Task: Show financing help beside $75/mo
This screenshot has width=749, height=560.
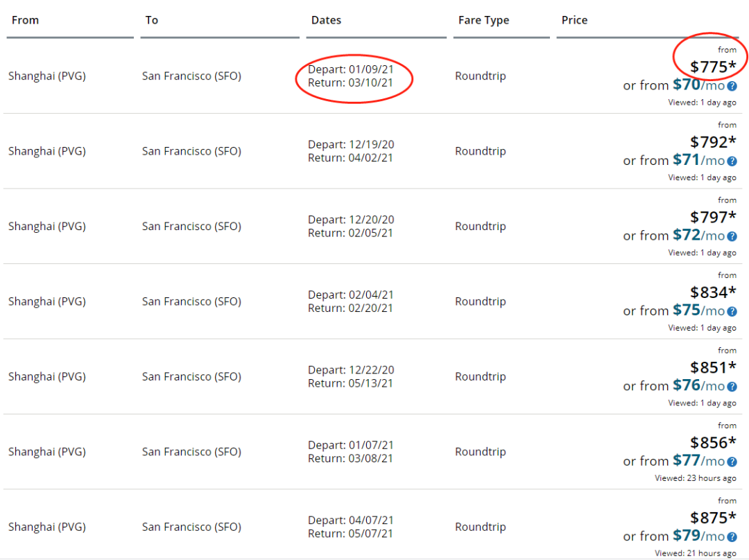Action: [x=732, y=312]
